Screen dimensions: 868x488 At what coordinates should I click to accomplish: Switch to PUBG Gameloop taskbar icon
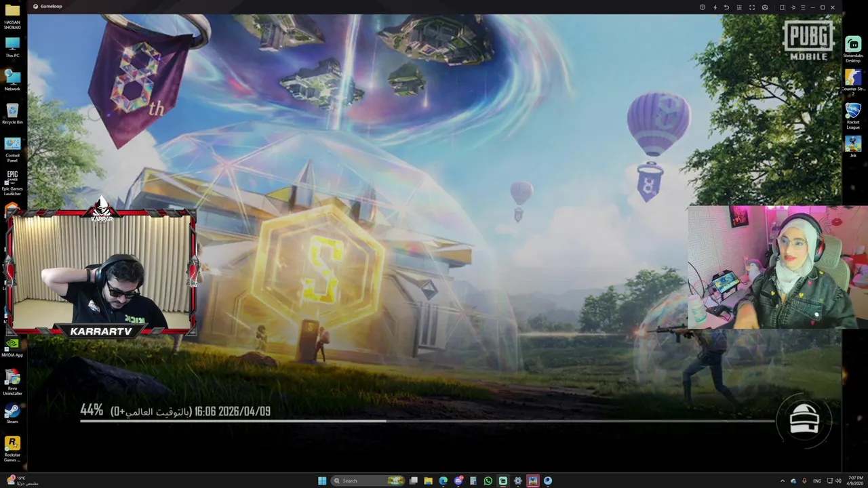pos(533,481)
